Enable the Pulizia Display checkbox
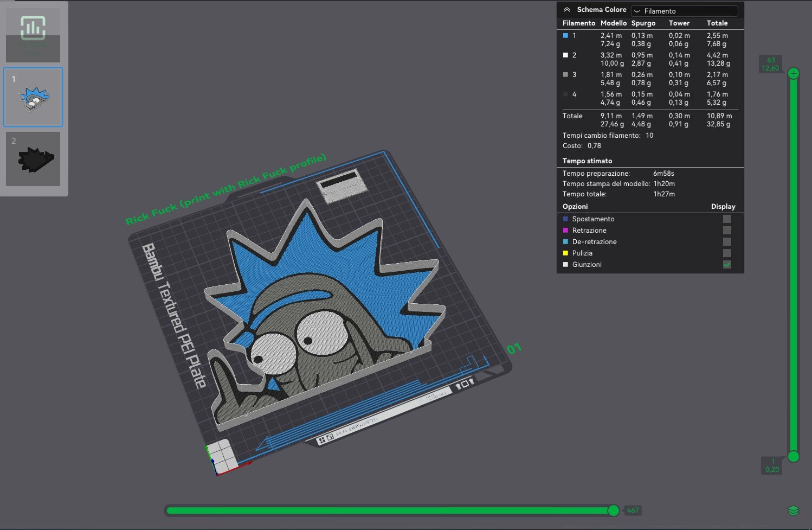The height and width of the screenshot is (530, 812). 726,253
